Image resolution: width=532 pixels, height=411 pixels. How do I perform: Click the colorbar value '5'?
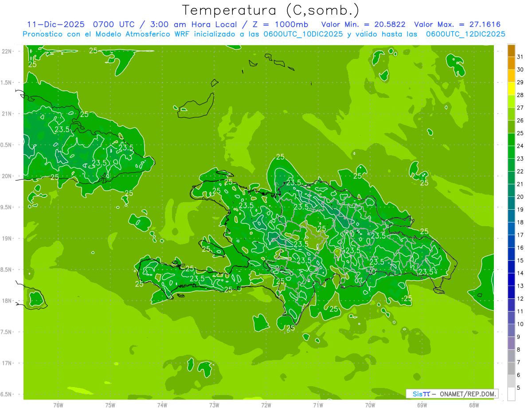click(x=519, y=388)
